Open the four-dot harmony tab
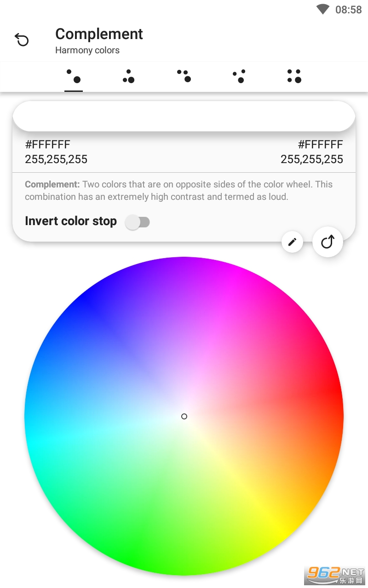Screen dimensions: 368x588 point(294,76)
